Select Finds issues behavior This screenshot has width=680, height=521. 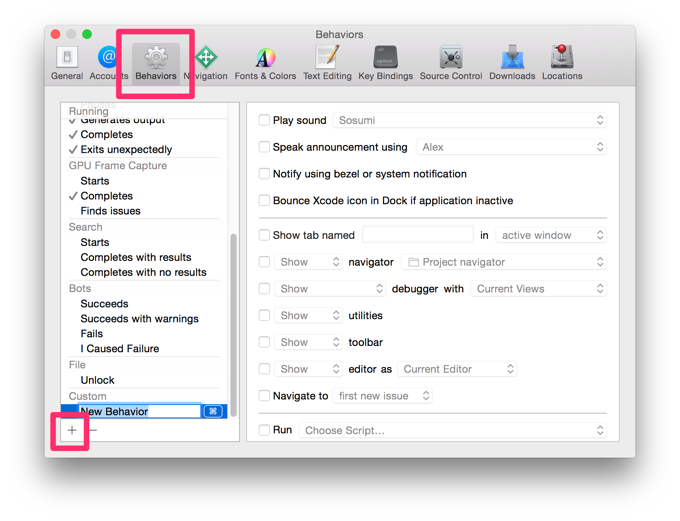(111, 211)
